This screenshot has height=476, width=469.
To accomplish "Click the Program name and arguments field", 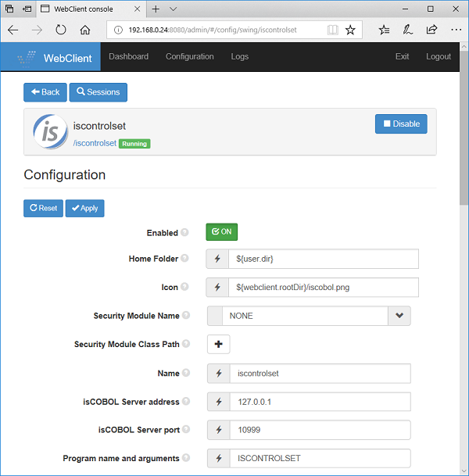I will pyautogui.click(x=320, y=459).
